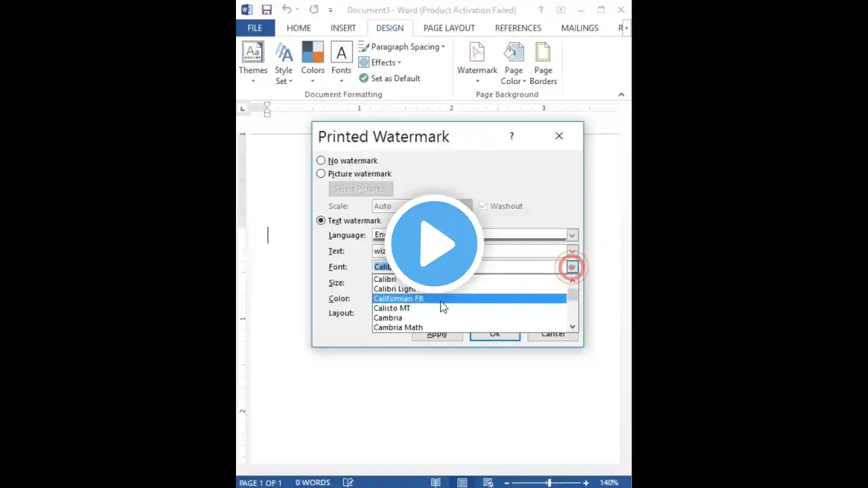Switch to the INSERT tab

click(x=343, y=28)
